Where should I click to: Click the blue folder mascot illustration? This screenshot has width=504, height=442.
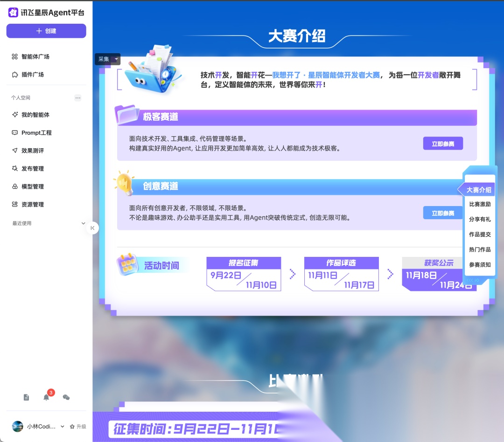click(154, 70)
